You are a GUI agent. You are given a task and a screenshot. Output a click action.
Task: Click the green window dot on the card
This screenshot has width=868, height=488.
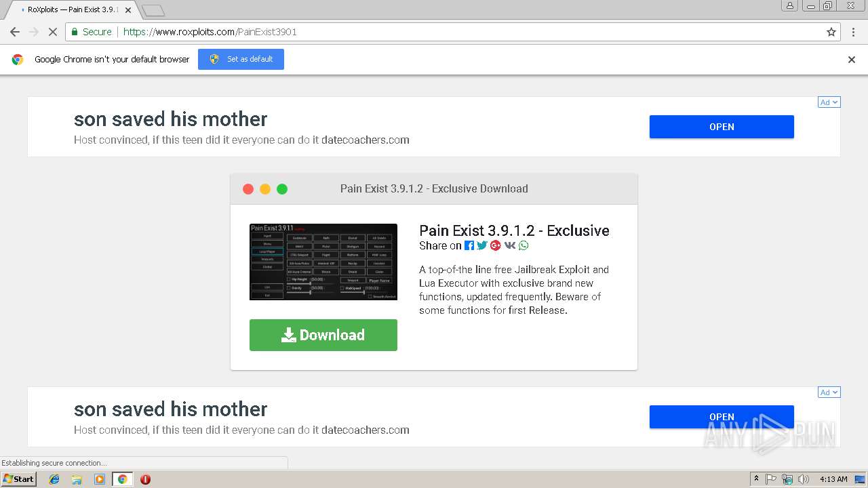(282, 189)
